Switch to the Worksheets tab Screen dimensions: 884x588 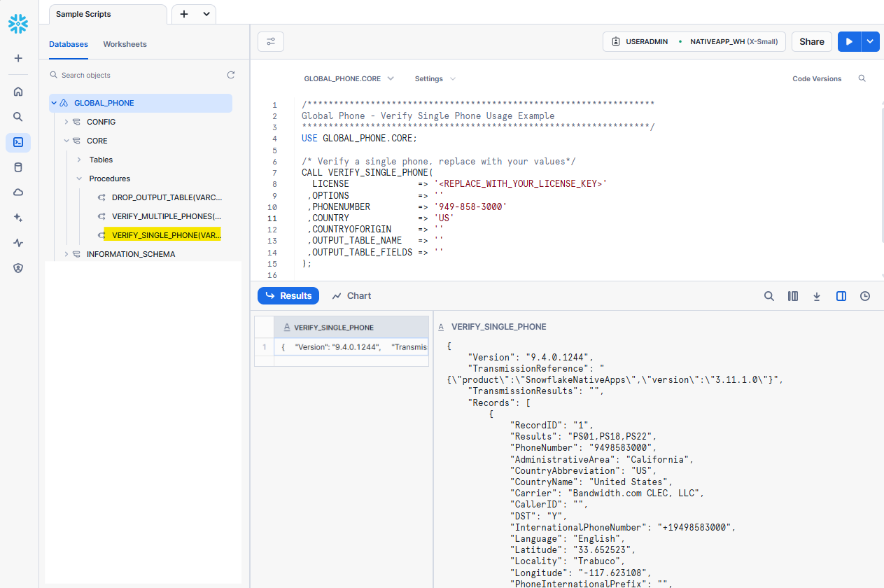click(x=125, y=44)
